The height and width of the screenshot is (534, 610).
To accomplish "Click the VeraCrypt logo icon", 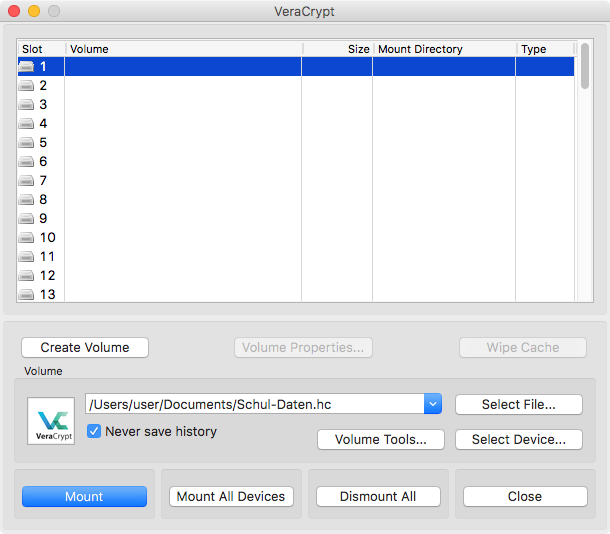I will coord(51,421).
